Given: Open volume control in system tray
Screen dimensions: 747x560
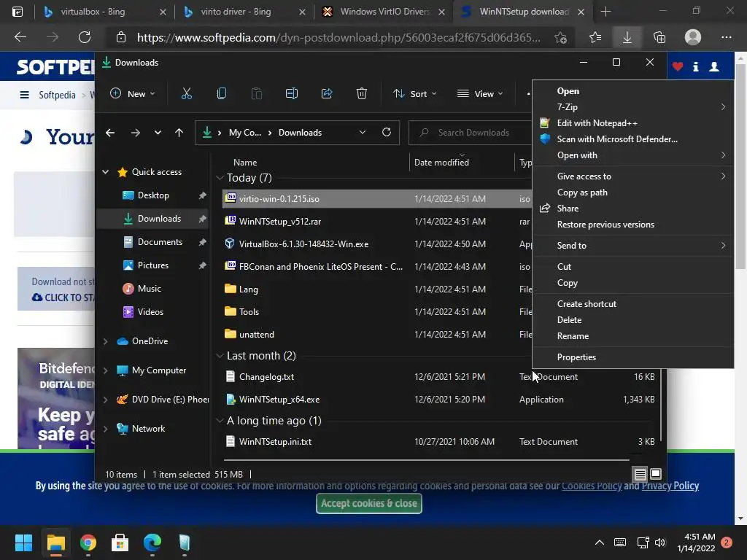Looking at the screenshot, I should 659,542.
